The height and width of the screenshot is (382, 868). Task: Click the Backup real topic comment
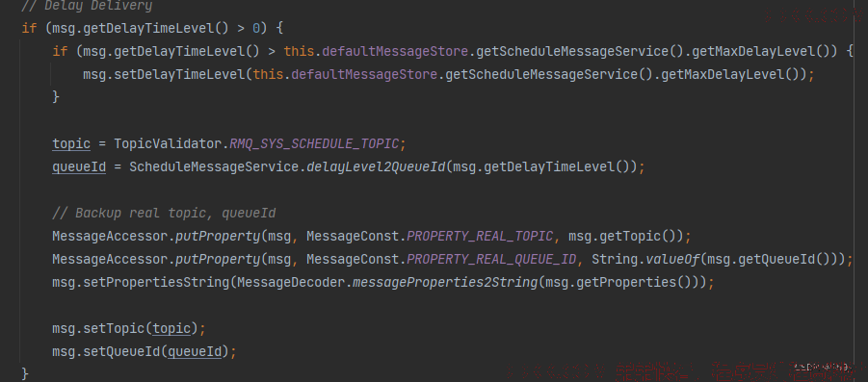[164, 214]
